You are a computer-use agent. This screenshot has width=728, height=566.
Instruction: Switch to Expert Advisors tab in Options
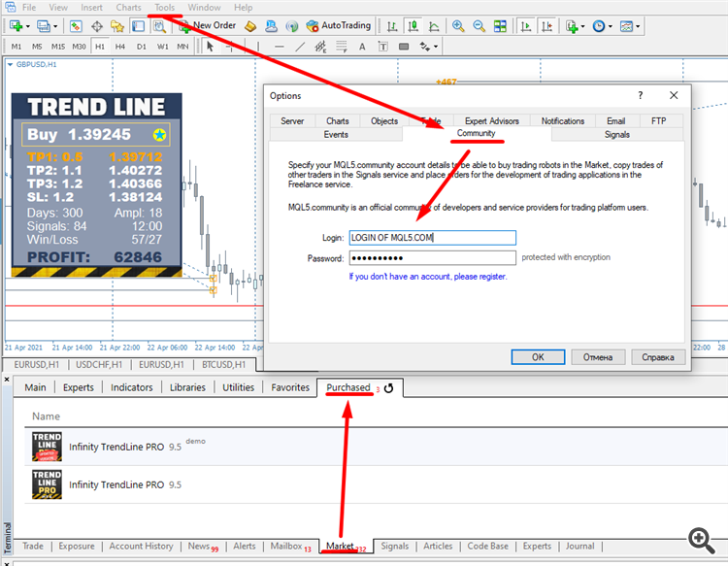[x=492, y=121]
